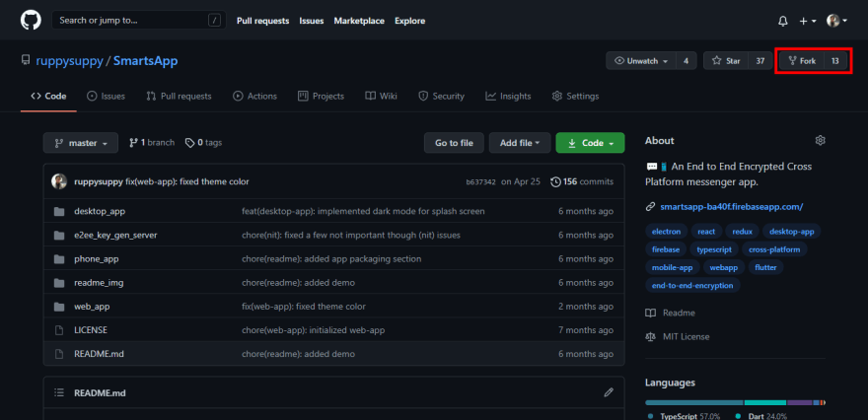View the forks count 13
The width and height of the screenshot is (868, 420).
pos(835,61)
